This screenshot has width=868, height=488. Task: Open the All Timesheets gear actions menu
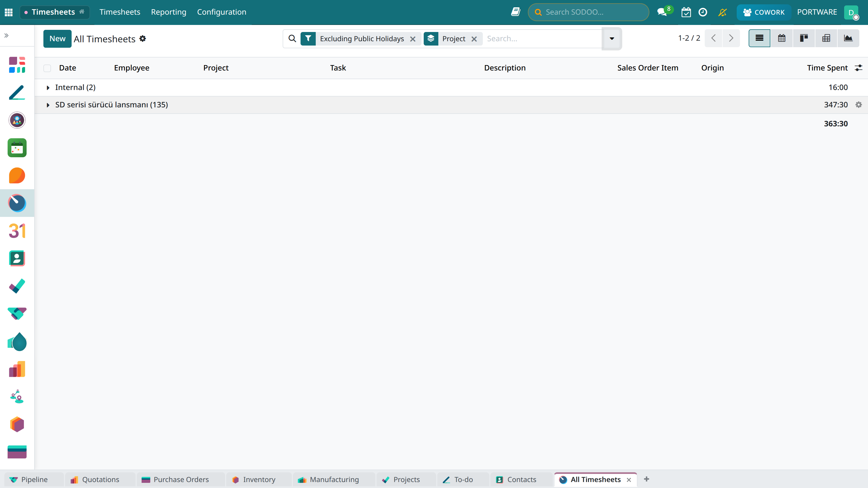[143, 39]
